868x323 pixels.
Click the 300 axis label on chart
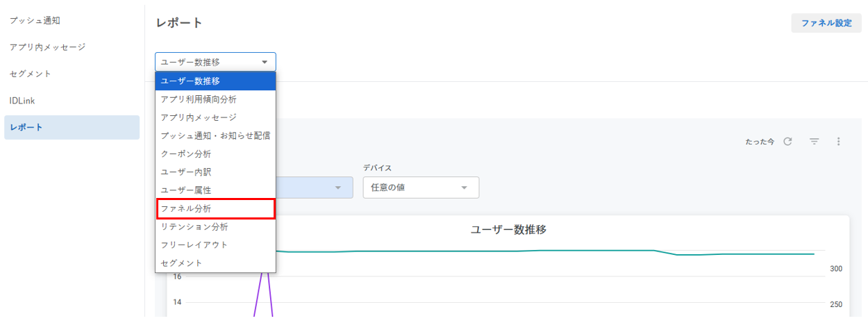836,269
